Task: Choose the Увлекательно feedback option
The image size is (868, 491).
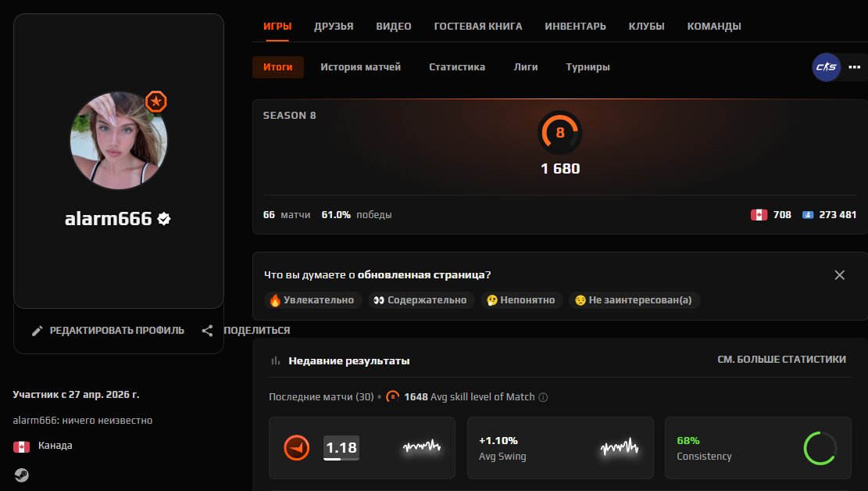Action: pyautogui.click(x=312, y=299)
